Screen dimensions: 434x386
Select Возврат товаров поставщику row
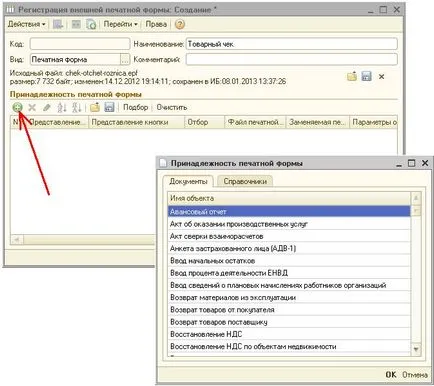[289, 322]
